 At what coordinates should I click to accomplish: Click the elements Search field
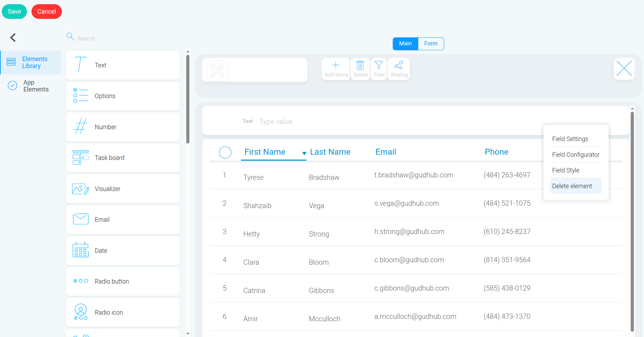[128, 38]
